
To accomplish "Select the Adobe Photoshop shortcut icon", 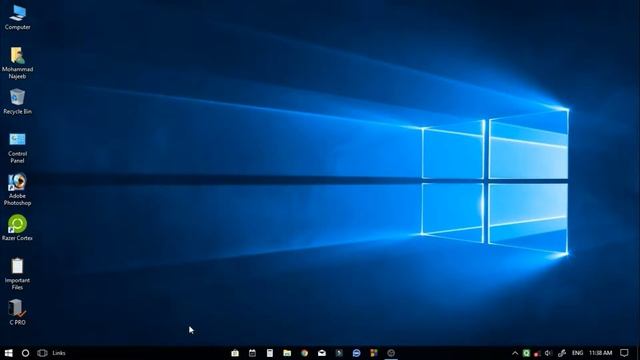I will click(x=17, y=189).
